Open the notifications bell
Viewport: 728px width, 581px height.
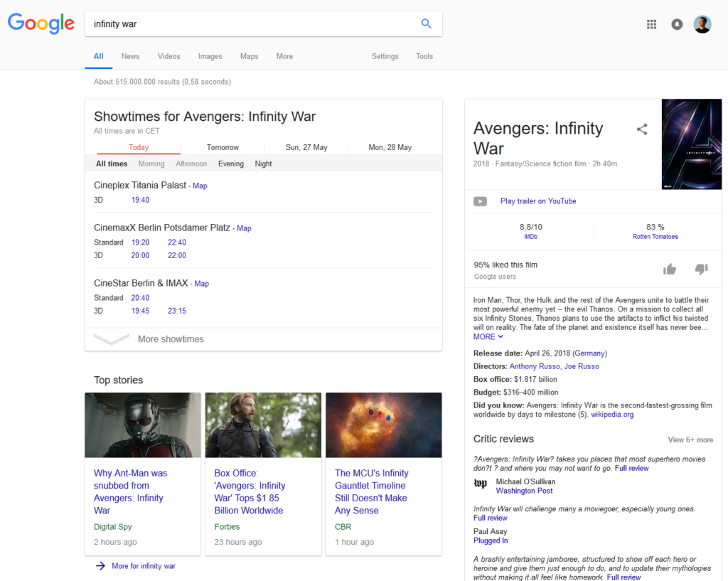676,23
